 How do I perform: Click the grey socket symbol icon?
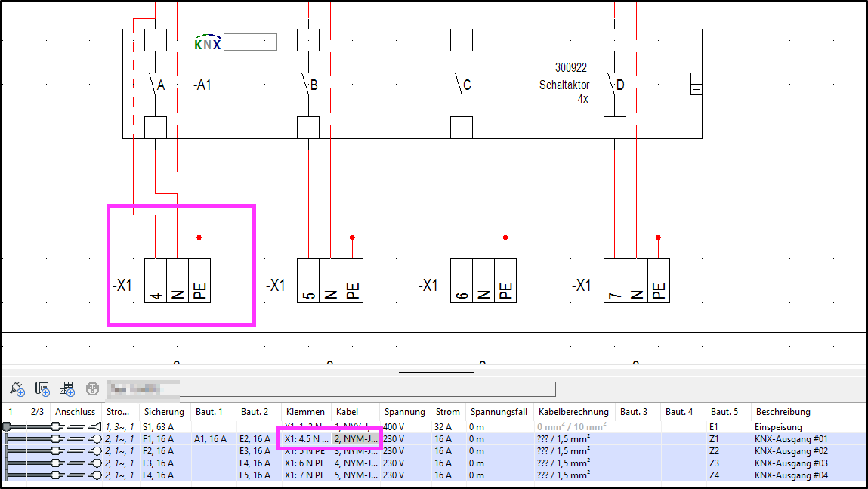coord(92,388)
